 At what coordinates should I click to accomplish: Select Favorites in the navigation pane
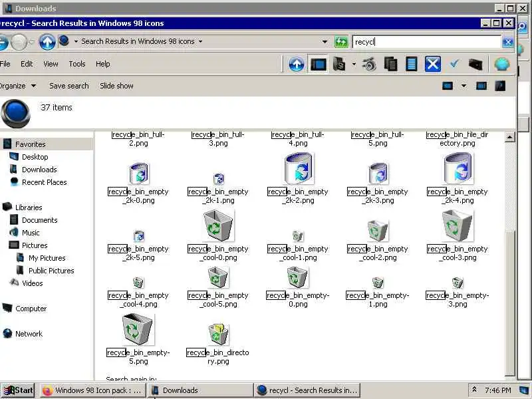click(30, 144)
